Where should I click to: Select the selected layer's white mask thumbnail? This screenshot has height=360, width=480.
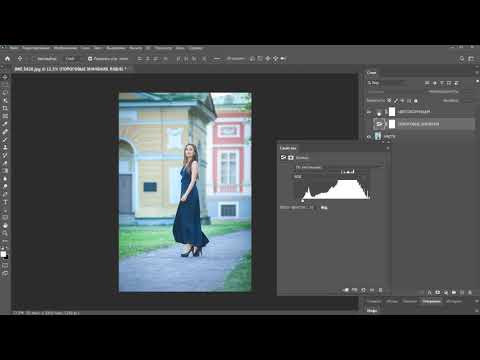click(392, 124)
